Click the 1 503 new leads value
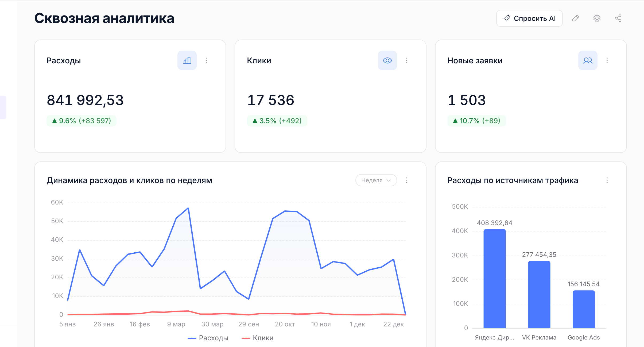 tap(467, 100)
